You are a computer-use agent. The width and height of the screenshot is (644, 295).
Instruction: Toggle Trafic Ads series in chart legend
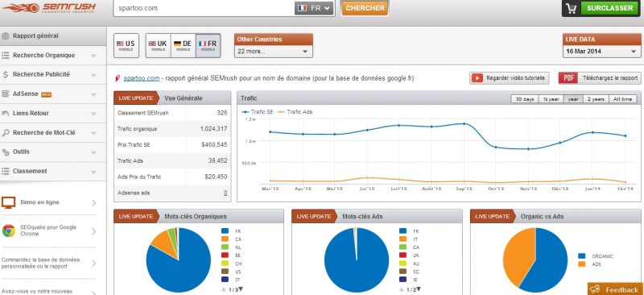[x=295, y=111]
